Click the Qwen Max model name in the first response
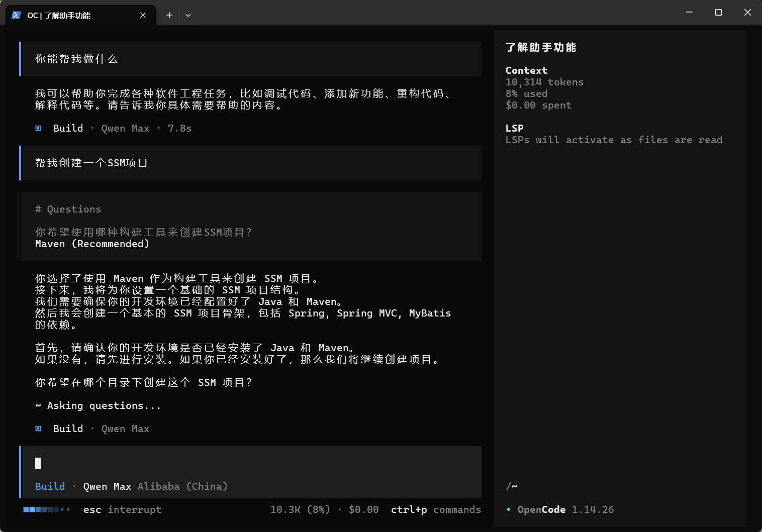Viewport: 762px width, 532px height. (125, 128)
